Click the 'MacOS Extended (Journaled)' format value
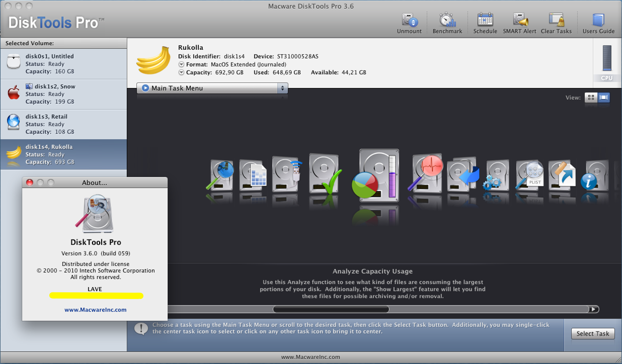This screenshot has height=364, width=622. (x=249, y=65)
